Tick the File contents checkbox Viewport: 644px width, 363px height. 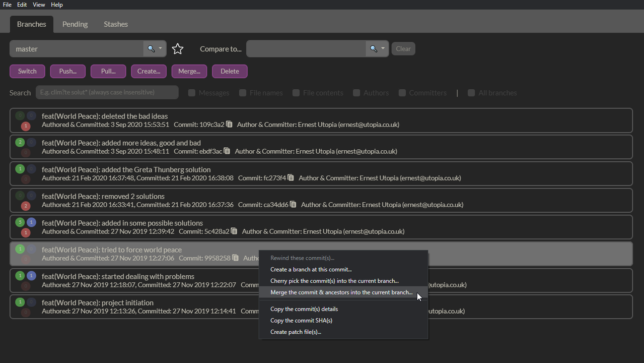296,93
